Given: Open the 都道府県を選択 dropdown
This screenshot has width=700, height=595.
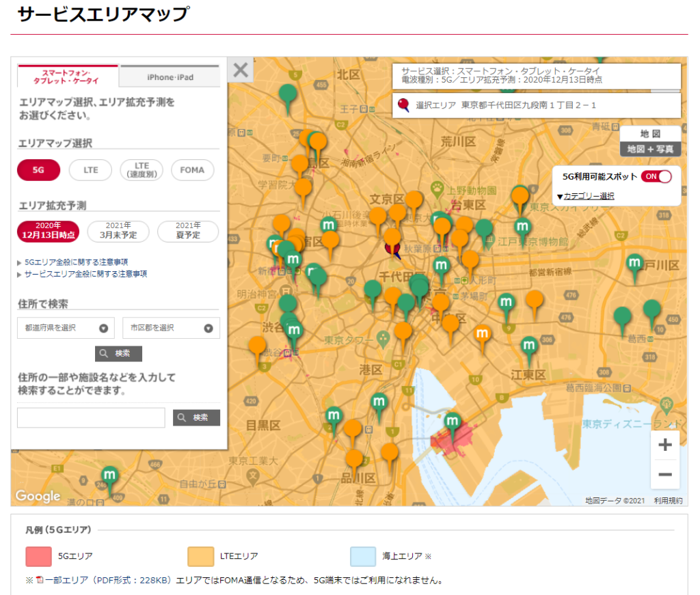Looking at the screenshot, I should [x=66, y=328].
